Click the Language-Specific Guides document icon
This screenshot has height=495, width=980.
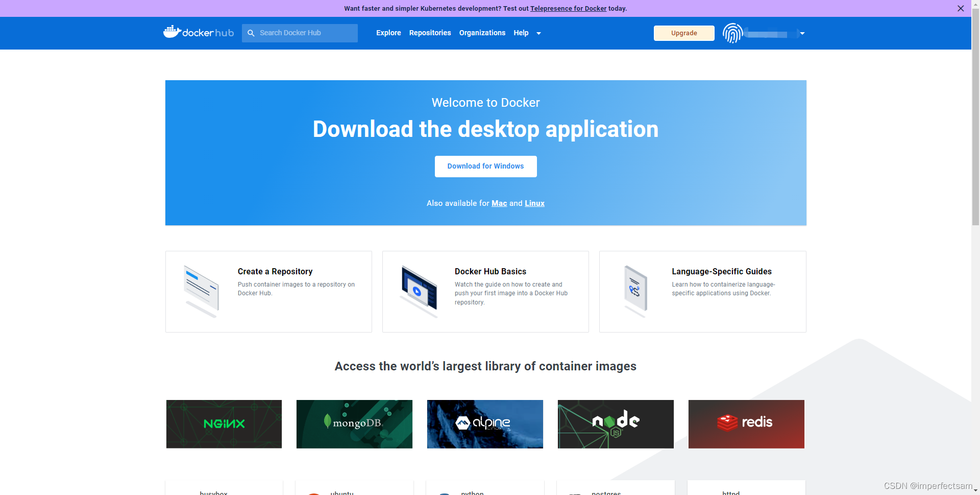635,291
